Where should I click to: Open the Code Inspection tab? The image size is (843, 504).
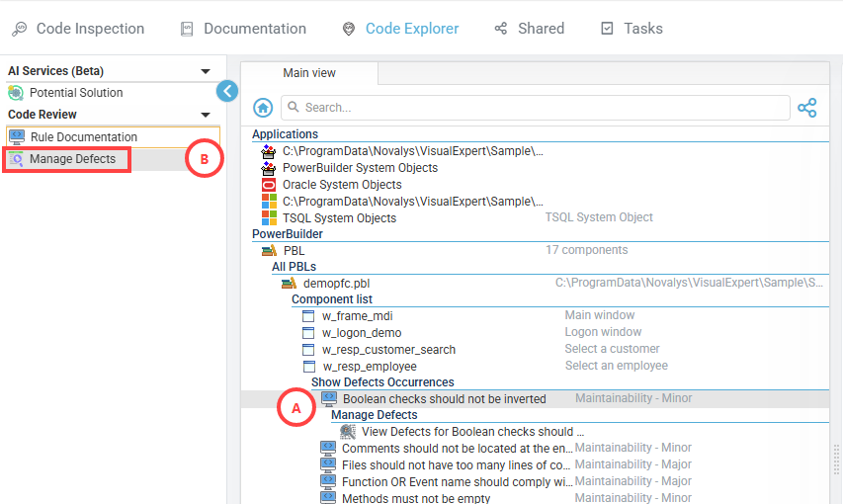tap(78, 29)
